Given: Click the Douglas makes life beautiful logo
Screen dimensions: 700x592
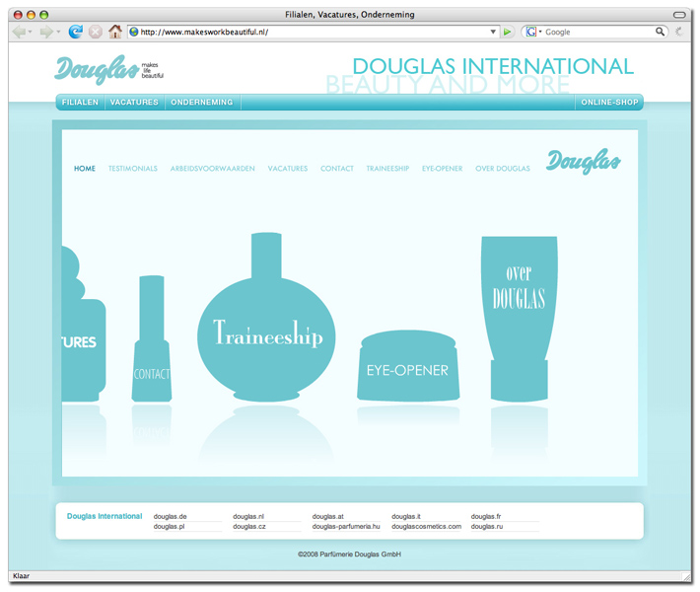Looking at the screenshot, I should click(108, 70).
